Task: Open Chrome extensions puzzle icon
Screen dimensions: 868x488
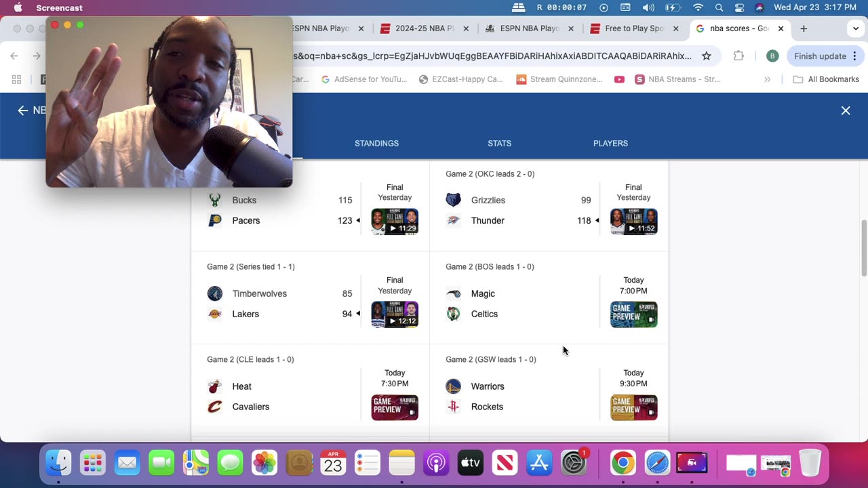Action: pyautogui.click(x=738, y=56)
